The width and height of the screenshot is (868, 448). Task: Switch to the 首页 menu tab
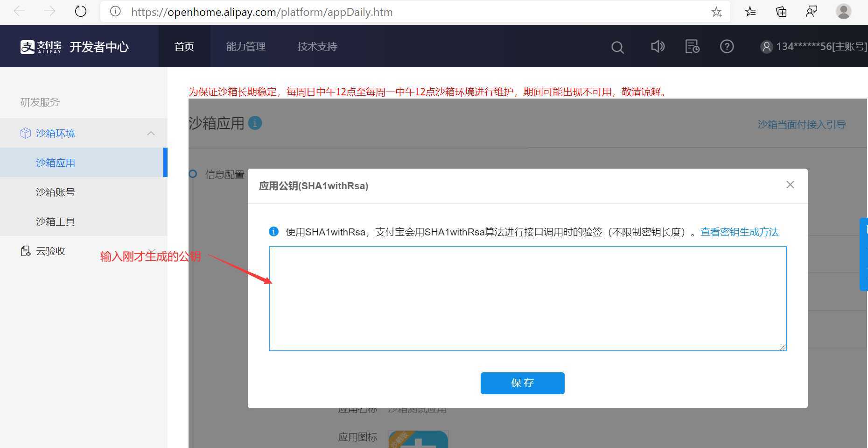(x=184, y=46)
